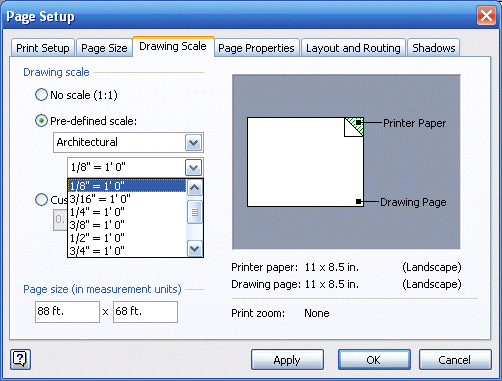The height and width of the screenshot is (381, 502).
Task: Click the Cancel button
Action: click(455, 360)
